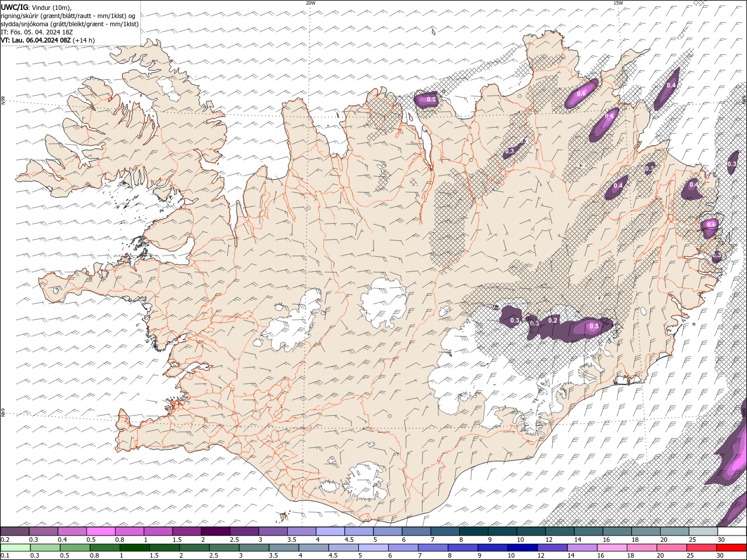Click the 'rigning/skúrir' legend description line

[x=68, y=16]
